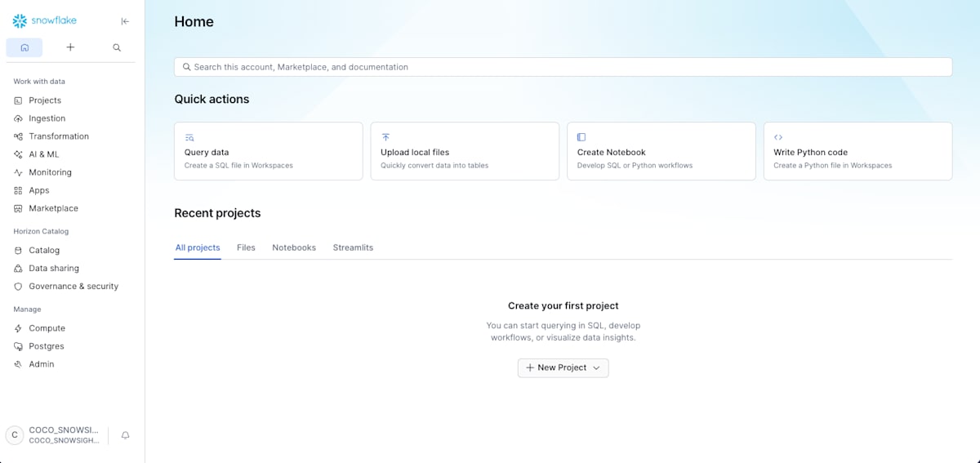Click the 'Quickly convert data into tables' text
This screenshot has width=980, height=463.
coord(434,166)
